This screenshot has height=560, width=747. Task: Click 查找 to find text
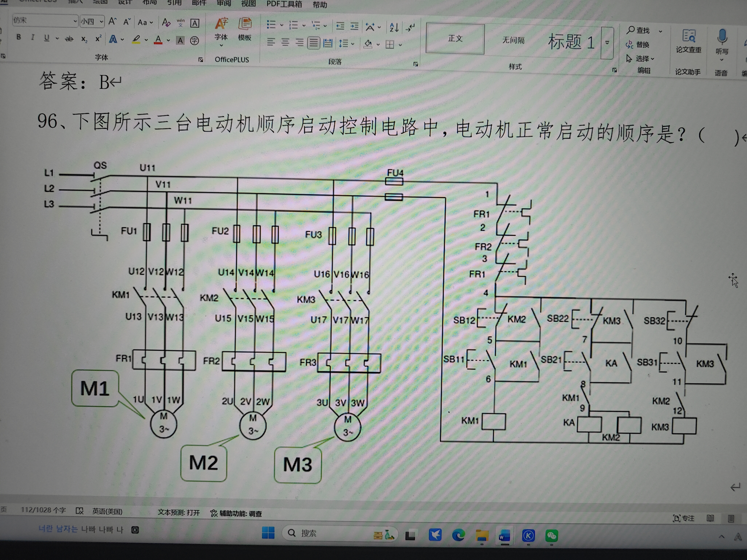[x=638, y=30]
